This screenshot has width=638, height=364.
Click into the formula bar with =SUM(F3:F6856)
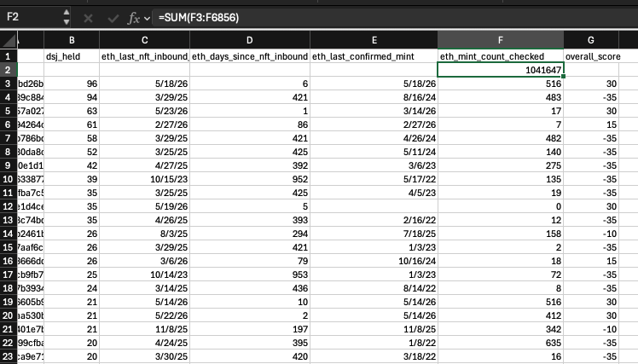(x=395, y=18)
